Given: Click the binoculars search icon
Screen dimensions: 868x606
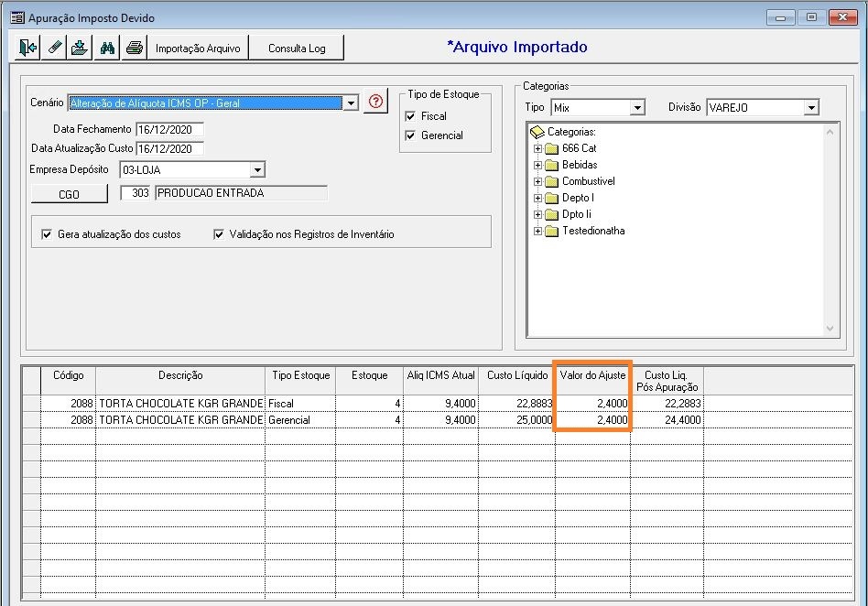Looking at the screenshot, I should pyautogui.click(x=107, y=48).
